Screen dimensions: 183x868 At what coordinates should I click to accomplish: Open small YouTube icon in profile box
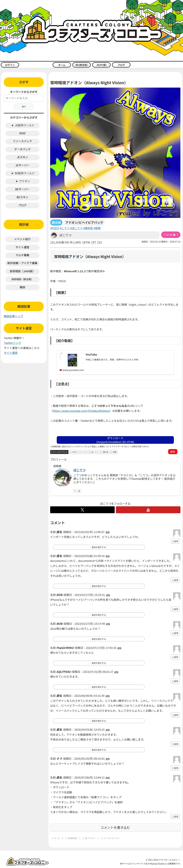coord(79,491)
